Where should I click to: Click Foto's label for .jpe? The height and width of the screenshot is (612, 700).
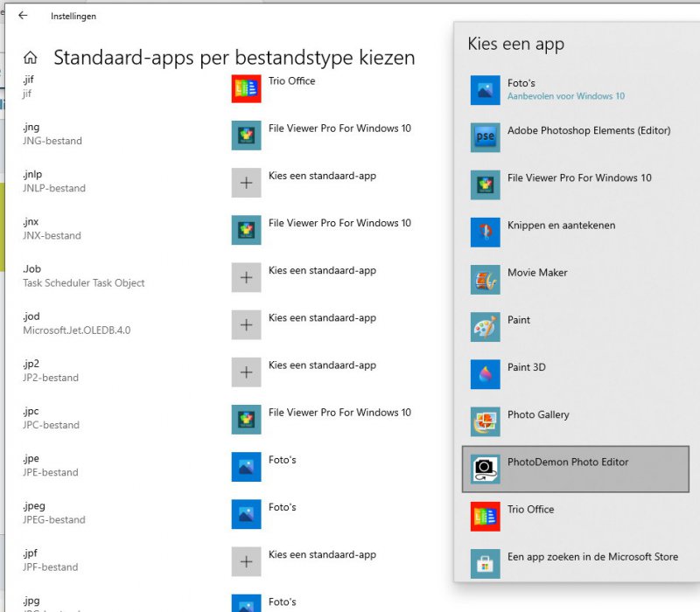(x=282, y=460)
